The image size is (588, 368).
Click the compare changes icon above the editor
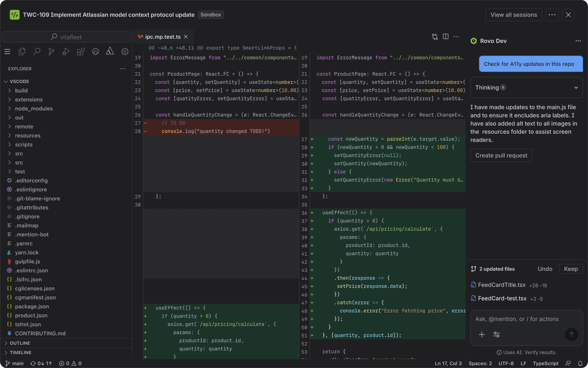[435, 36]
